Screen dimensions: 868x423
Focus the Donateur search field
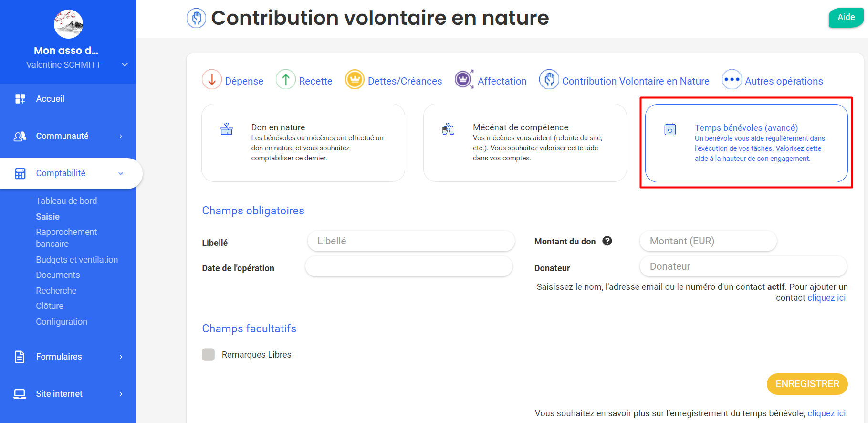743,266
